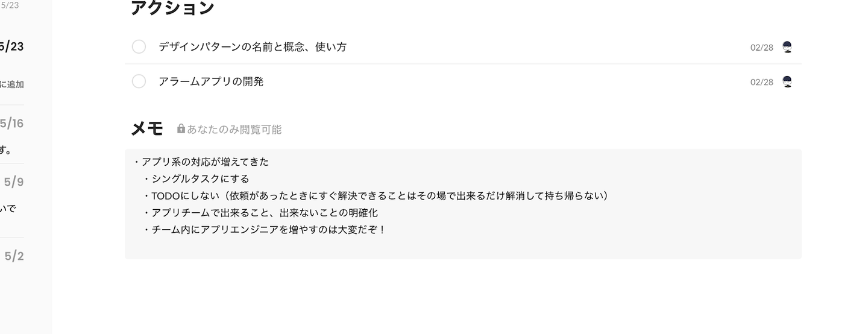
Task: Click the アプリ系の対応が増えてきた memo line
Action: point(205,162)
